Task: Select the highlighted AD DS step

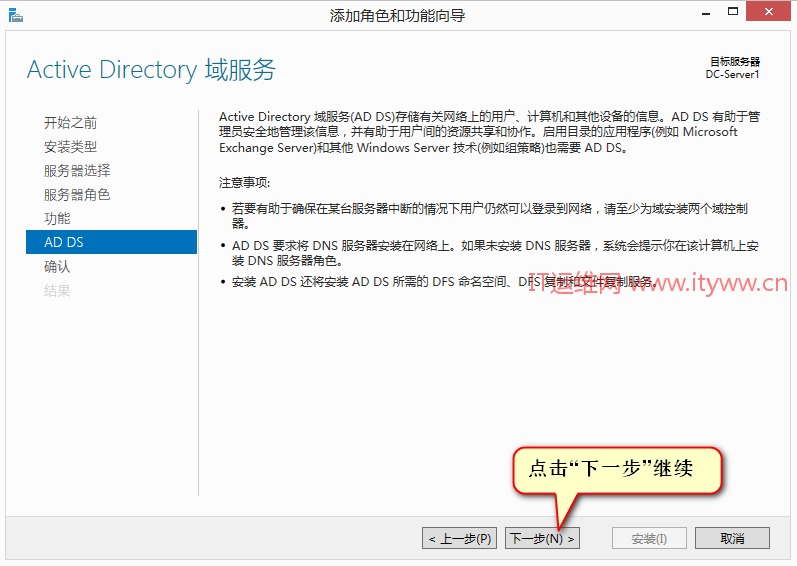Action: click(111, 242)
